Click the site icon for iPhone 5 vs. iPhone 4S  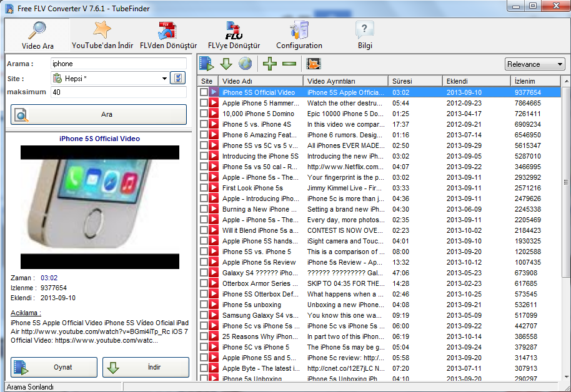(x=214, y=124)
